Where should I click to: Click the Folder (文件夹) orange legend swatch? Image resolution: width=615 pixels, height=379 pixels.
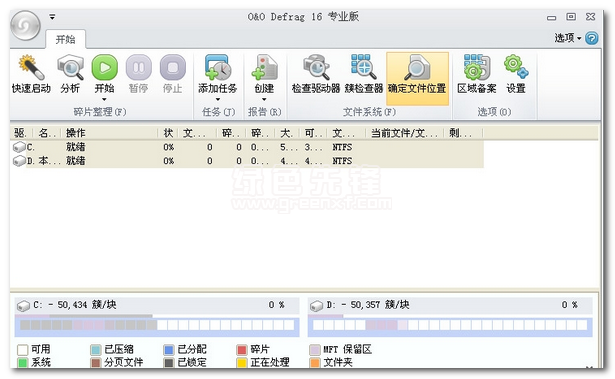coord(315,363)
